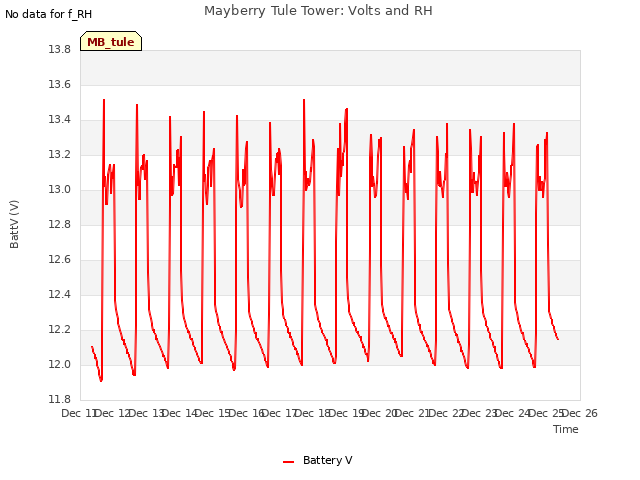
Task: Click the 12.0 y-axis tick label
Action: click(x=60, y=364)
